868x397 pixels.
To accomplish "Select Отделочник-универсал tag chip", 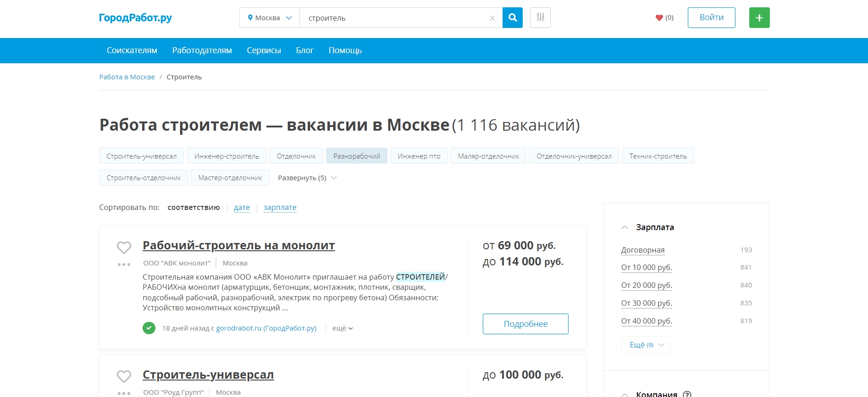I will tap(574, 156).
